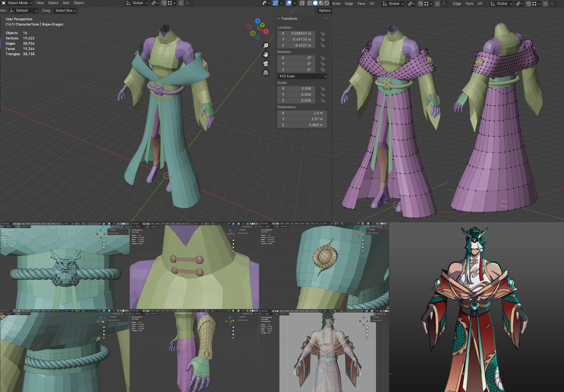564x392 pixels.
Task: Open the XYZ Euler rotation mode dropdown
Action: pos(302,76)
